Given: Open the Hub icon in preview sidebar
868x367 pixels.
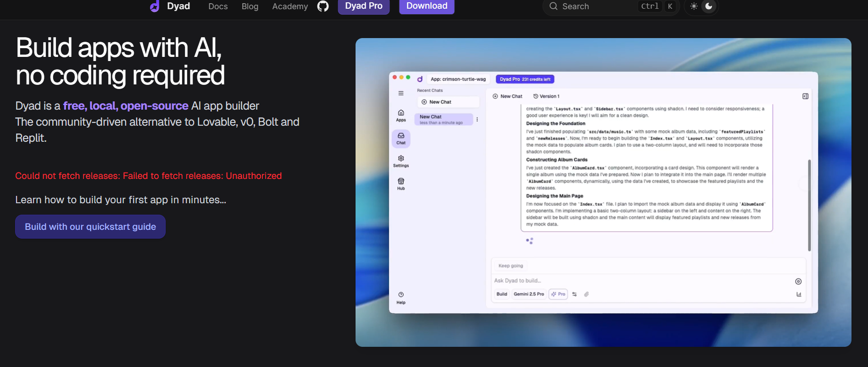Looking at the screenshot, I should [401, 184].
